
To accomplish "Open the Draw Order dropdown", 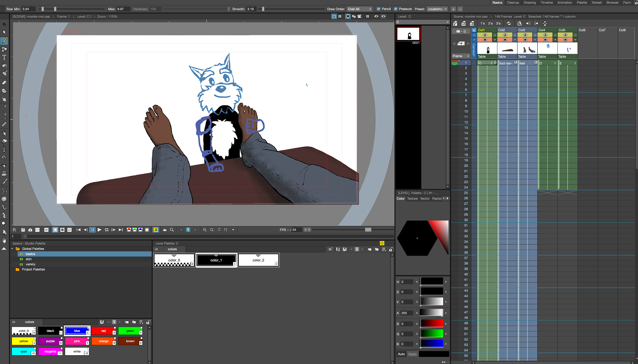I will (359, 9).
